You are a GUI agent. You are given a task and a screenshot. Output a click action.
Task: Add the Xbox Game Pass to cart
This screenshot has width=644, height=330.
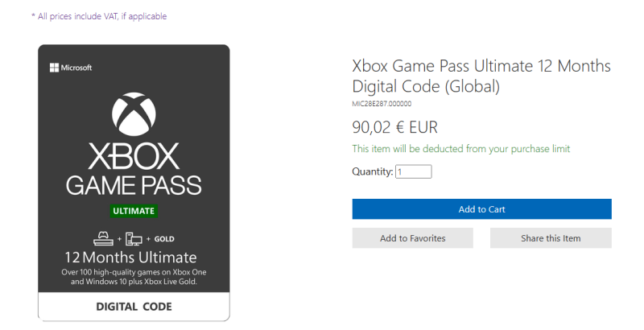[x=481, y=209]
